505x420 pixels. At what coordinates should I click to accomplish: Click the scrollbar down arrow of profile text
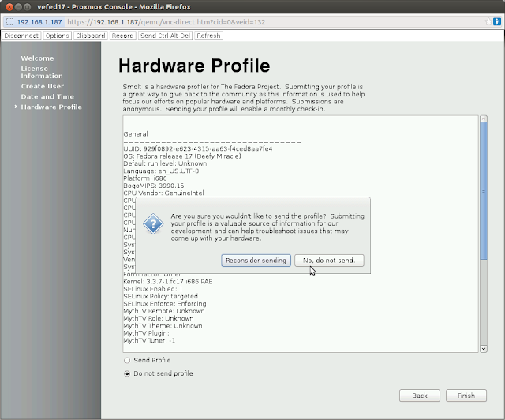click(484, 349)
